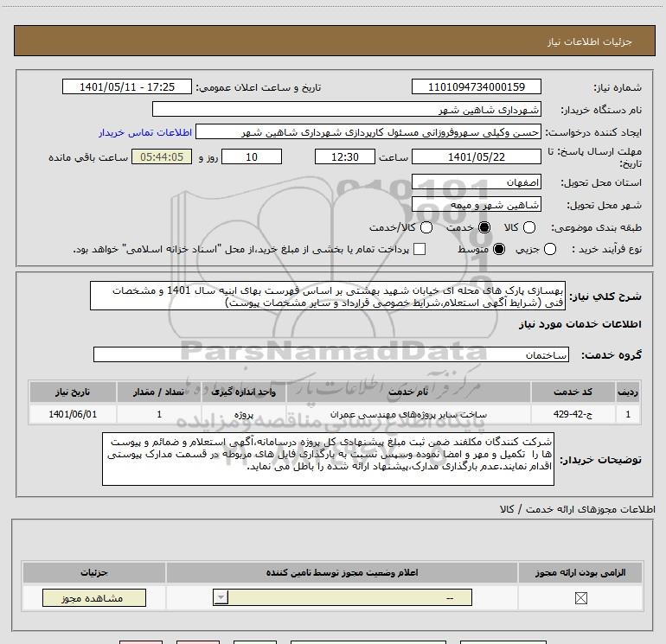Click the شماره نیاز number field
The width and height of the screenshot is (666, 644).
click(476, 86)
